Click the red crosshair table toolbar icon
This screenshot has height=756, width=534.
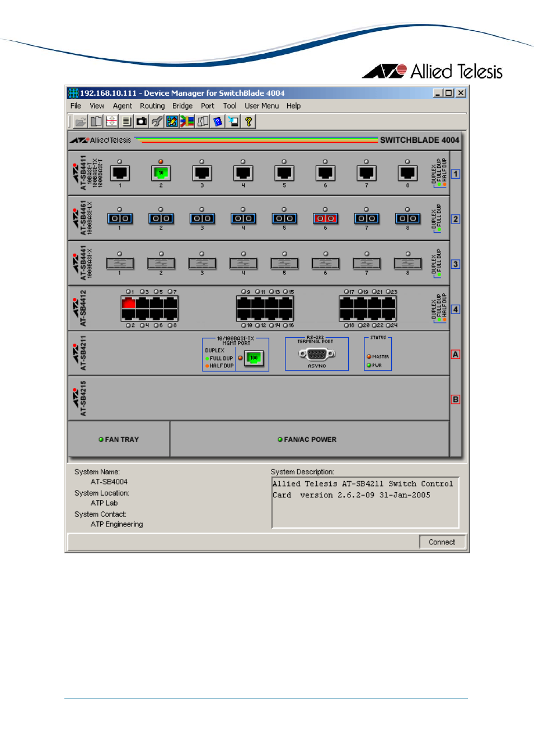coord(111,122)
